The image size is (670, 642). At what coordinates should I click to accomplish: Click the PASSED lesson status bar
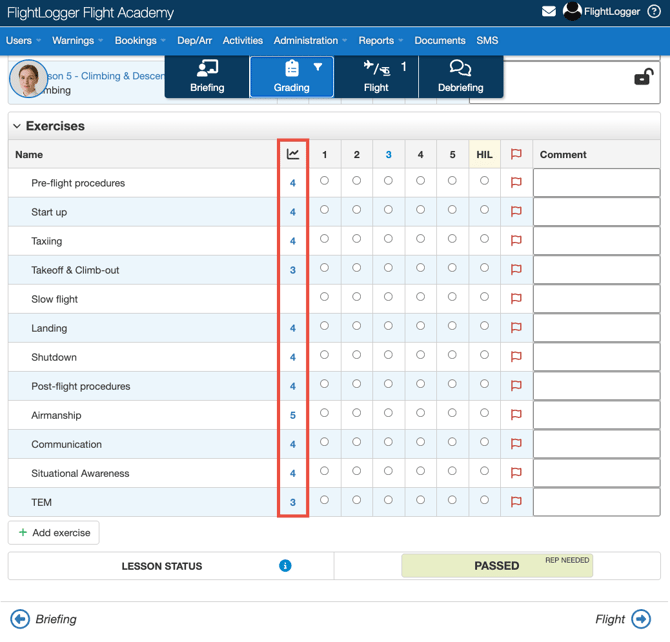click(x=497, y=566)
